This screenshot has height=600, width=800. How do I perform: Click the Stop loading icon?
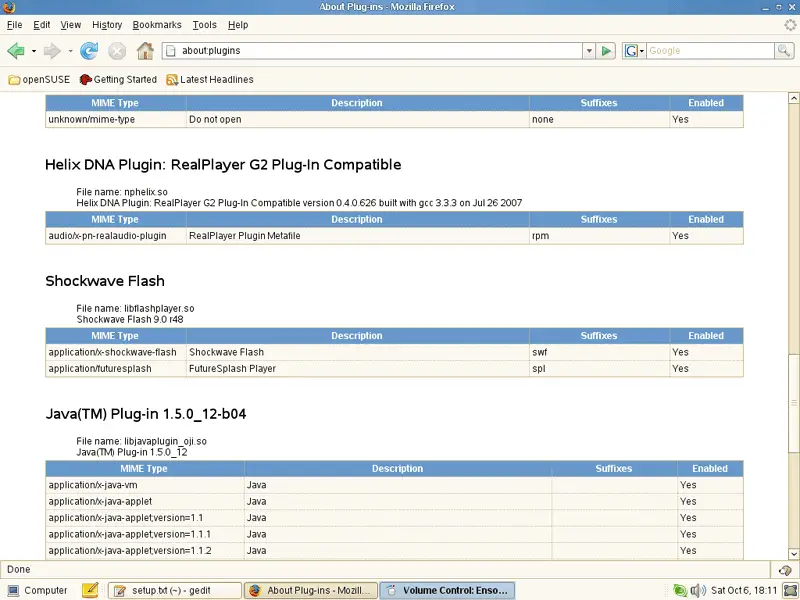pyautogui.click(x=117, y=51)
